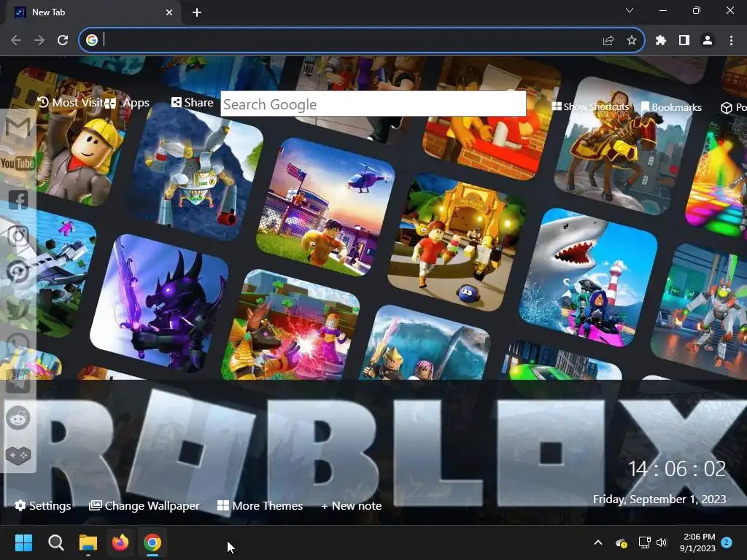Open the YouTube sidebar shortcut
The image size is (747, 560).
[x=18, y=163]
